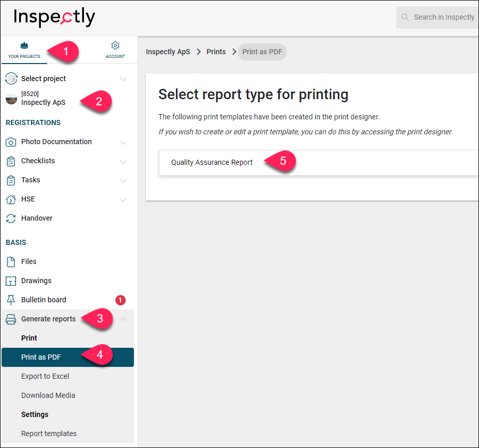Image resolution: width=479 pixels, height=448 pixels.
Task: Collapse the Generate reports chevron
Action: coord(124,319)
